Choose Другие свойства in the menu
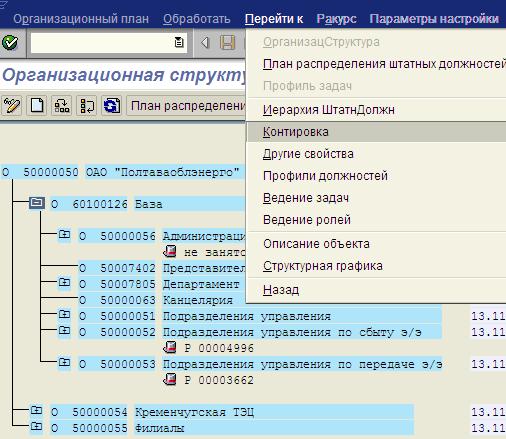 coord(376,154)
